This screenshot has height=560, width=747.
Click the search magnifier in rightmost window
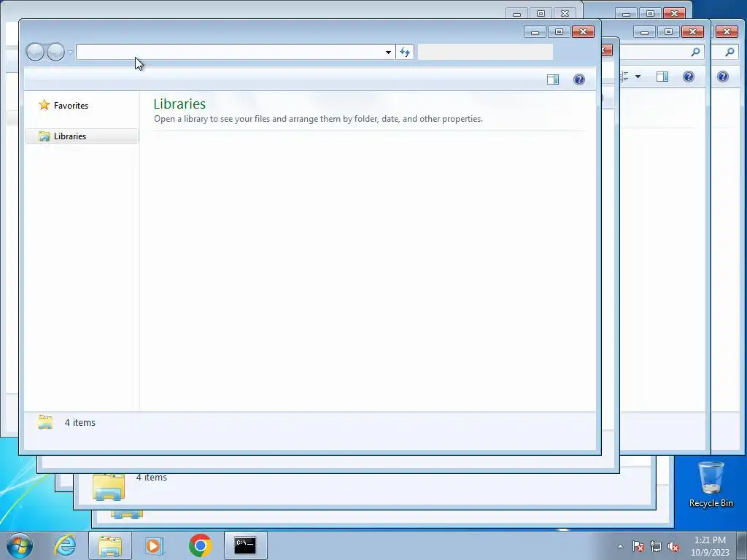tap(729, 52)
